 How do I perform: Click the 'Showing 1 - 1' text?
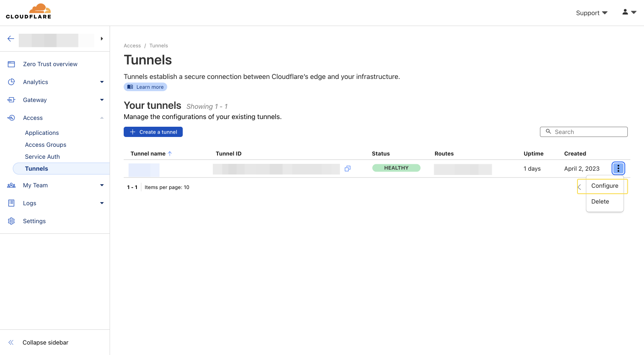(207, 106)
